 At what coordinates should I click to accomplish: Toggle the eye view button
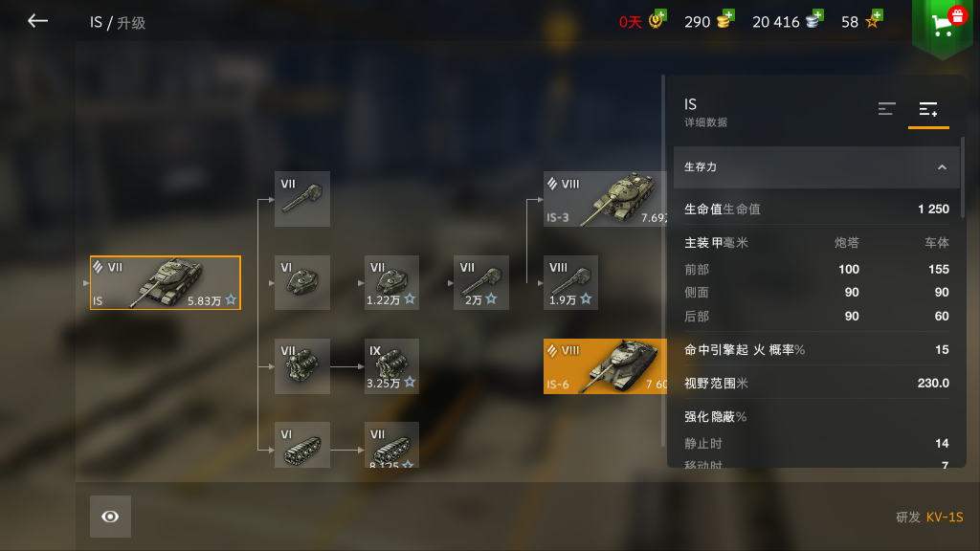110,516
